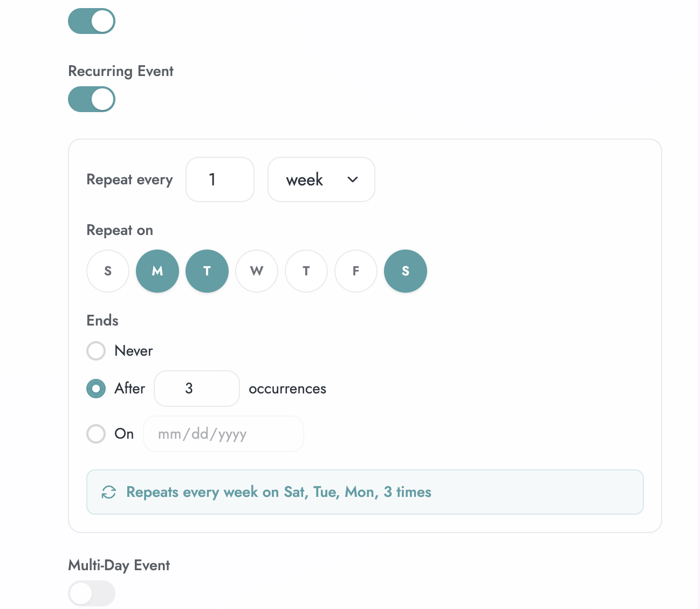The width and height of the screenshot is (700, 609).
Task: Turn off the topmost toggle switch
Action: coord(92,21)
